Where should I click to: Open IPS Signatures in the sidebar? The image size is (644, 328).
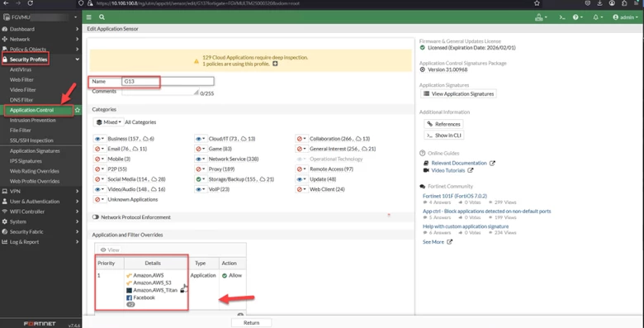tap(26, 161)
